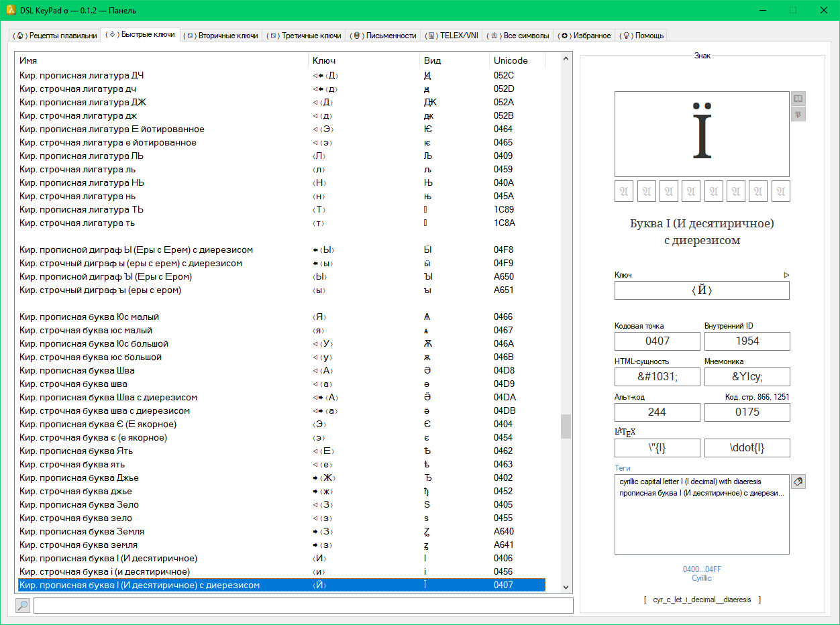This screenshot has height=625, width=840.
Task: Click the Альт-код field 244
Action: (x=658, y=412)
